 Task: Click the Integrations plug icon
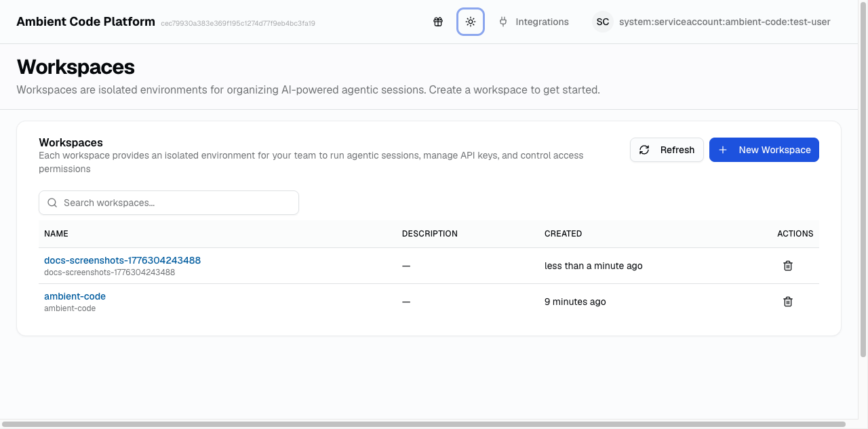tap(502, 21)
